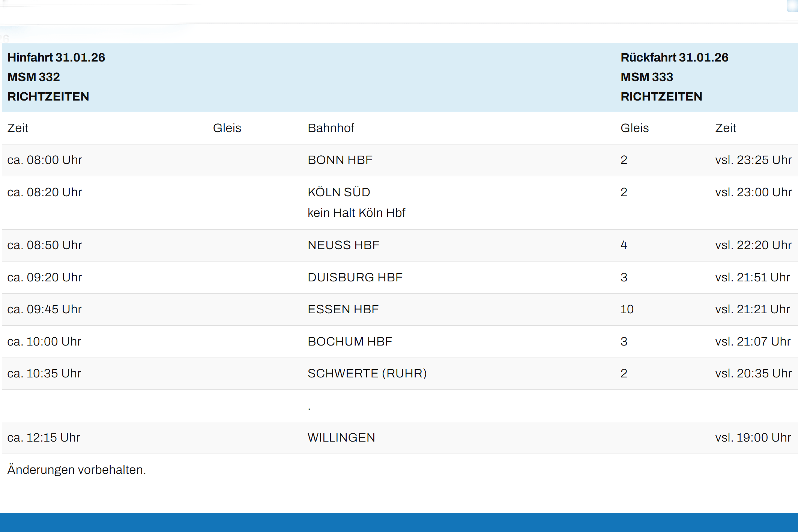Image resolution: width=798 pixels, height=532 pixels.
Task: Click the ca. 12:15 Uhr arrival time
Action: (44, 437)
